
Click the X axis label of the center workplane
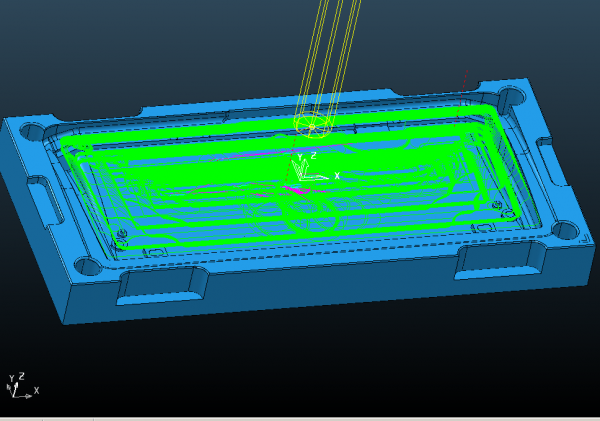click(x=337, y=175)
